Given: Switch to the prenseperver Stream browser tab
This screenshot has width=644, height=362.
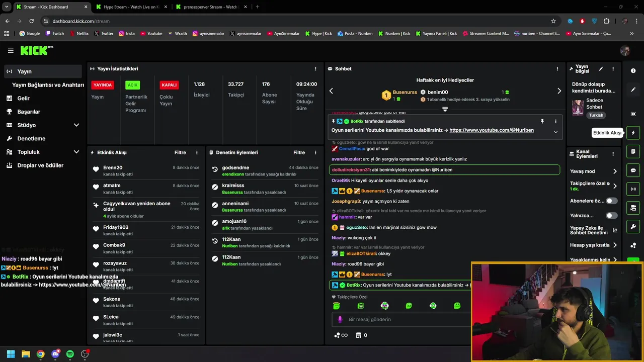Looking at the screenshot, I should [210, 7].
